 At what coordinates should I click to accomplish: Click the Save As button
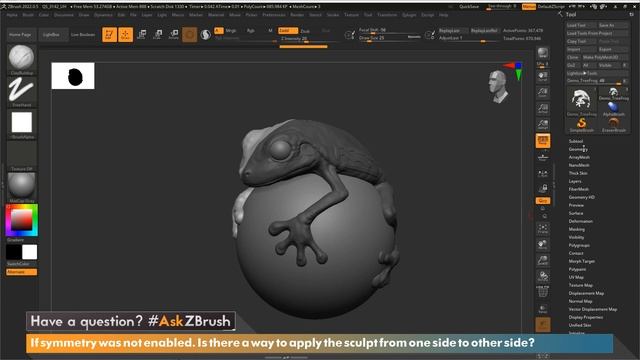[x=612, y=25]
